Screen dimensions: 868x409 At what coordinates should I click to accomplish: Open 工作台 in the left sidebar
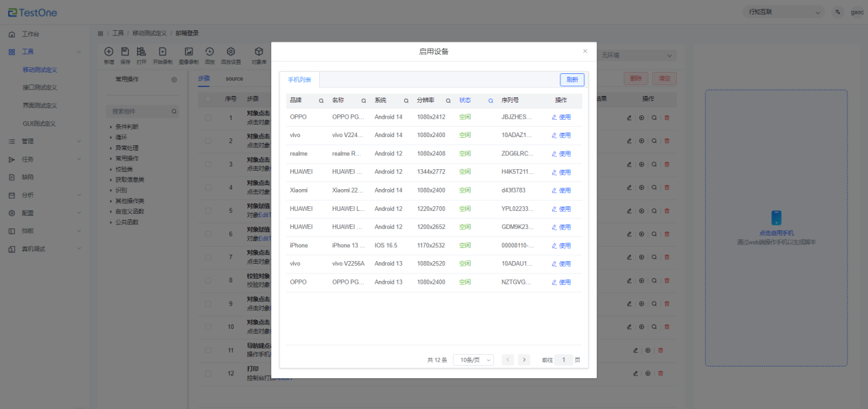click(30, 34)
